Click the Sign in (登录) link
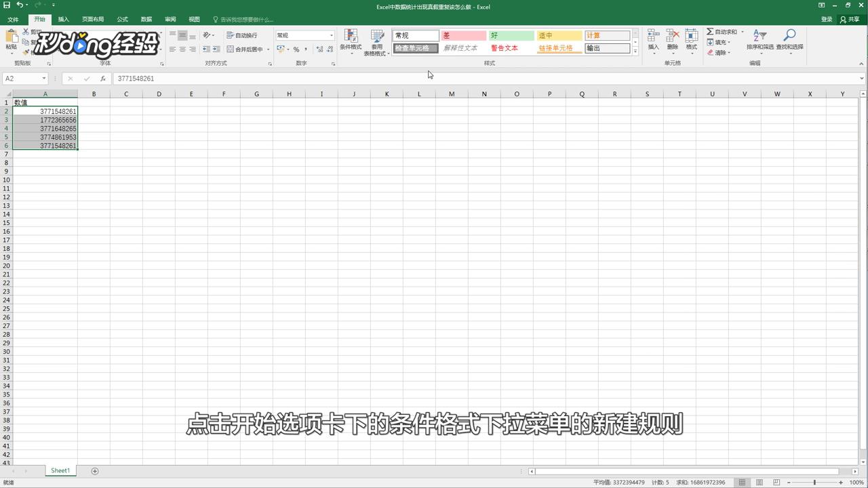868x488 pixels. pos(827,19)
